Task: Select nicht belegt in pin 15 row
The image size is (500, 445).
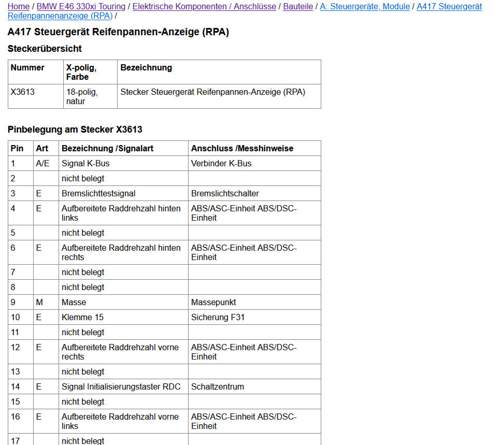Action: coord(123,401)
